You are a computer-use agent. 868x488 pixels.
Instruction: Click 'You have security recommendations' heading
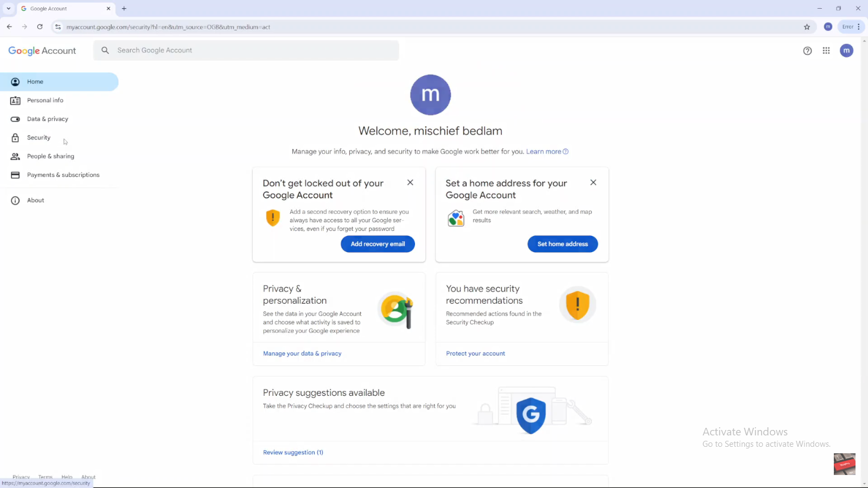click(484, 295)
